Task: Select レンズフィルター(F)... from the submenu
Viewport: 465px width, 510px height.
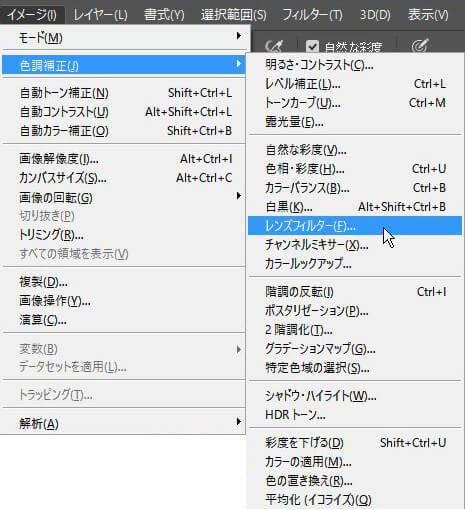Action: click(355, 226)
